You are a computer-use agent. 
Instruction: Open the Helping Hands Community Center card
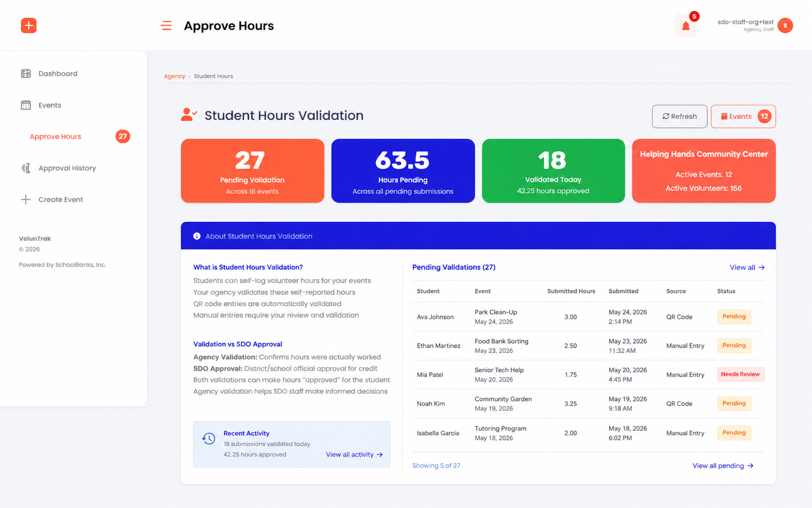pyautogui.click(x=704, y=171)
